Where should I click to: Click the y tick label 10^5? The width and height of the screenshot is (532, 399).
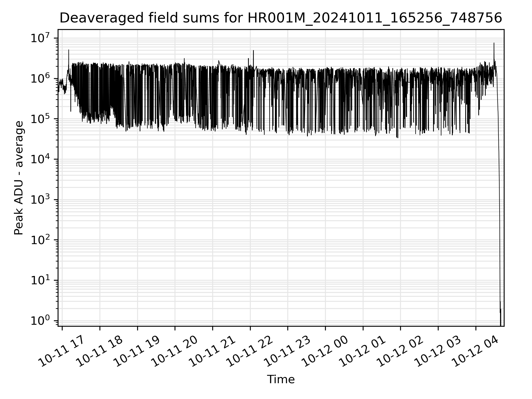tap(40, 119)
